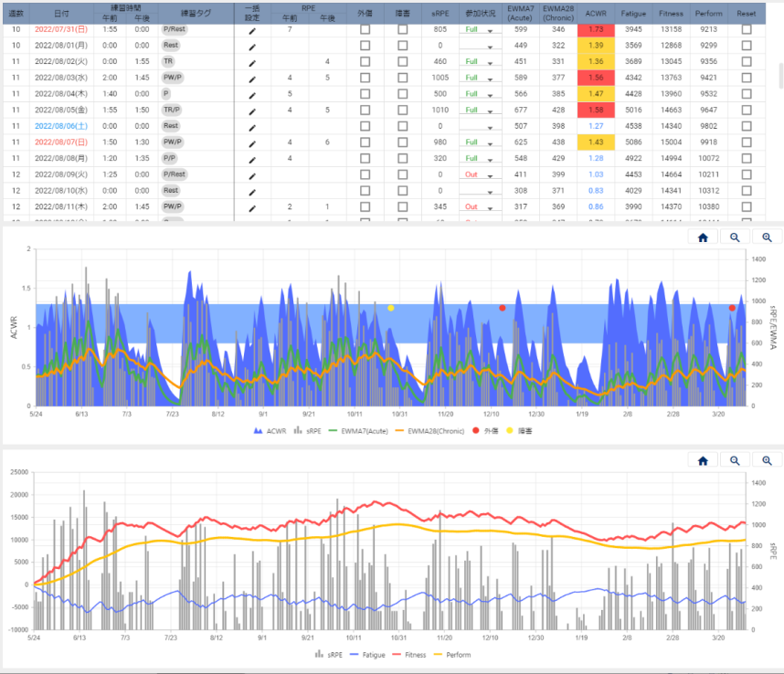This screenshot has width=784, height=674.
Task: Click the edit pencil in the 2022/08/07 row
Action: [252, 142]
